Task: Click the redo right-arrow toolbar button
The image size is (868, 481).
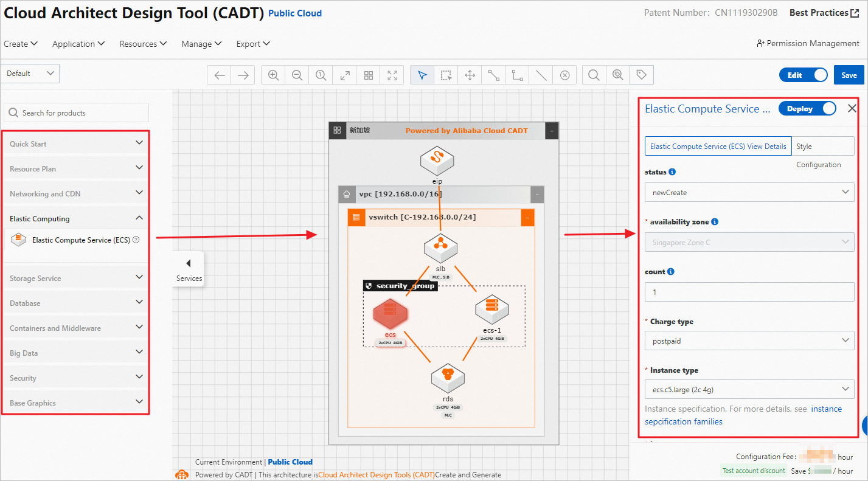Action: pos(243,75)
